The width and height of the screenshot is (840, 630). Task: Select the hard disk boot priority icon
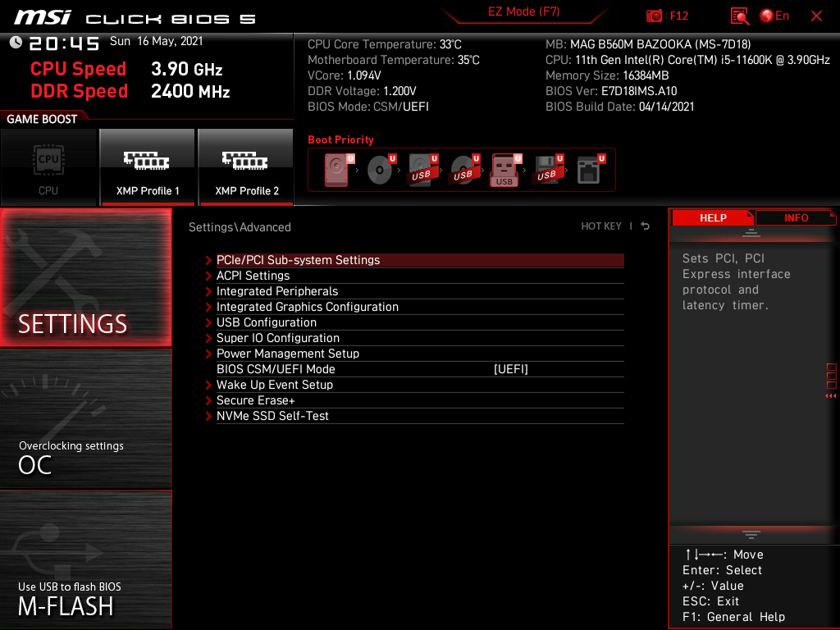[338, 170]
